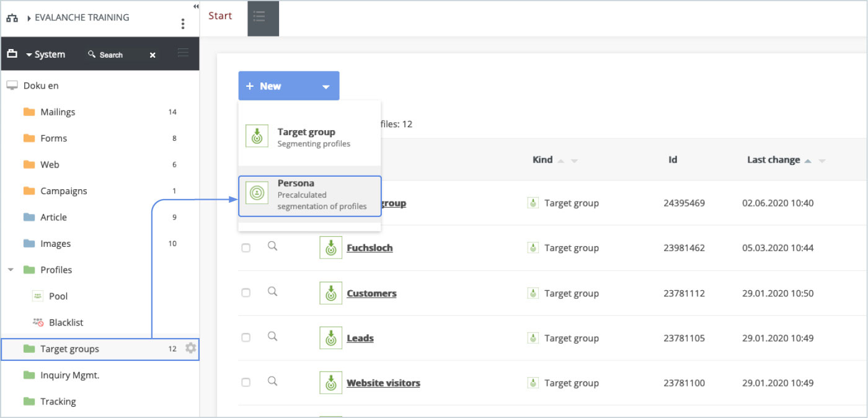Click the list view icon beside Start tab
The image size is (868, 418).
260,17
